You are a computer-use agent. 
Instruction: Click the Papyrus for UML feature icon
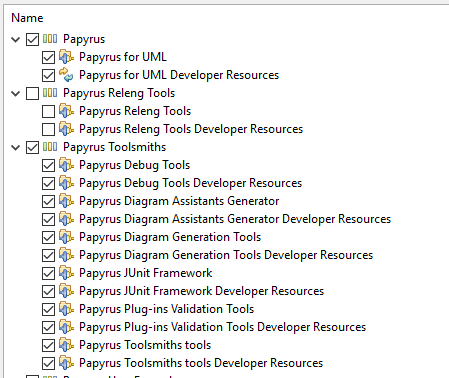(x=66, y=57)
